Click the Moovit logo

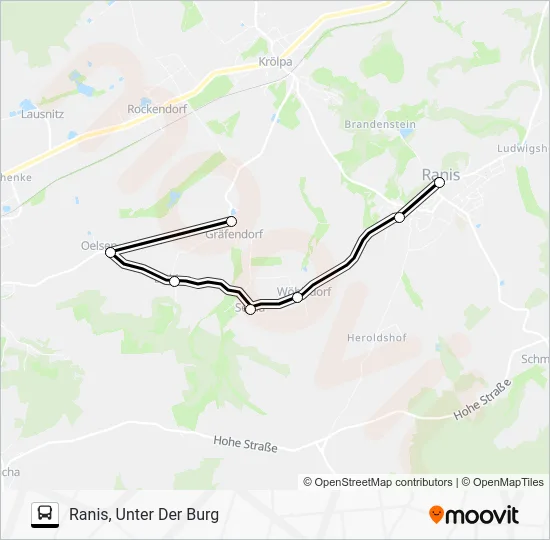[x=474, y=515]
